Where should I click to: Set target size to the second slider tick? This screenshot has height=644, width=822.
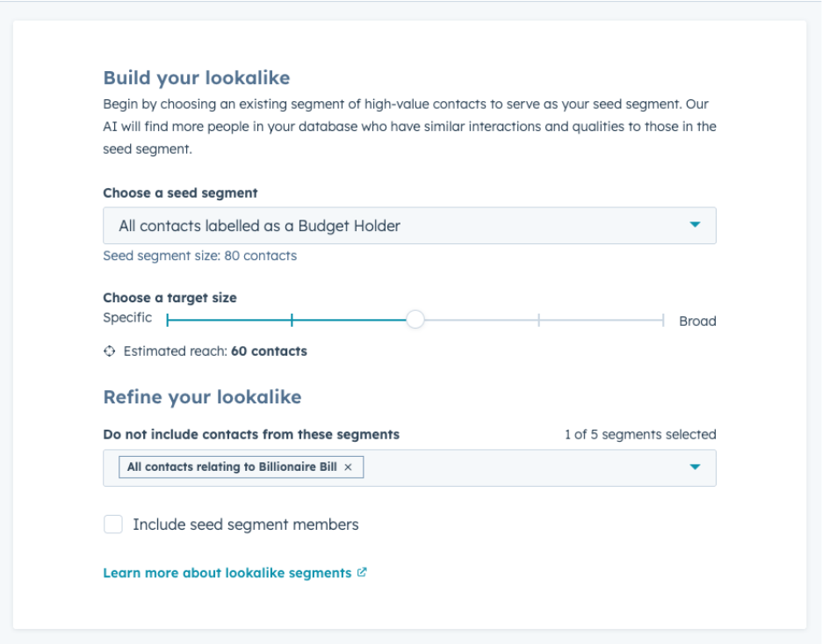(292, 321)
